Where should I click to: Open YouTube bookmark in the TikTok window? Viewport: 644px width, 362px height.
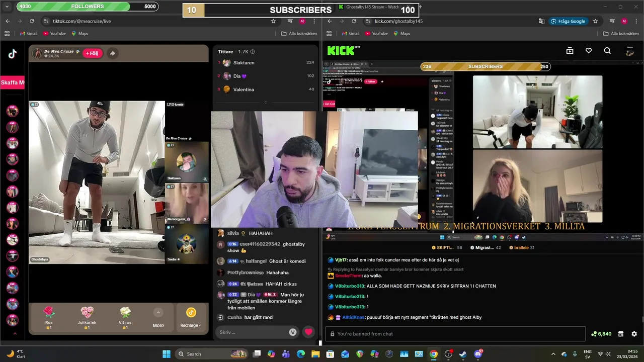coord(54,34)
